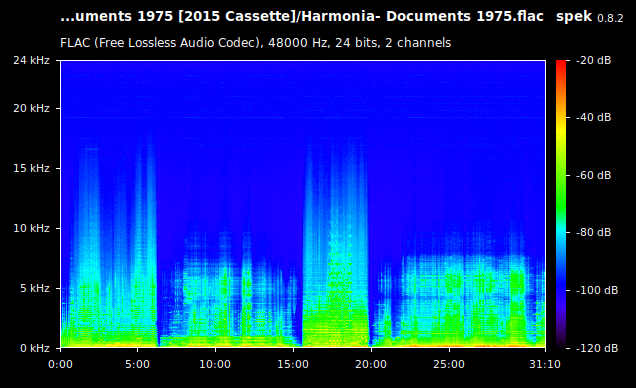The width and height of the screenshot is (636, 388).
Task: Click the dB color scale legend bar
Action: 561,204
